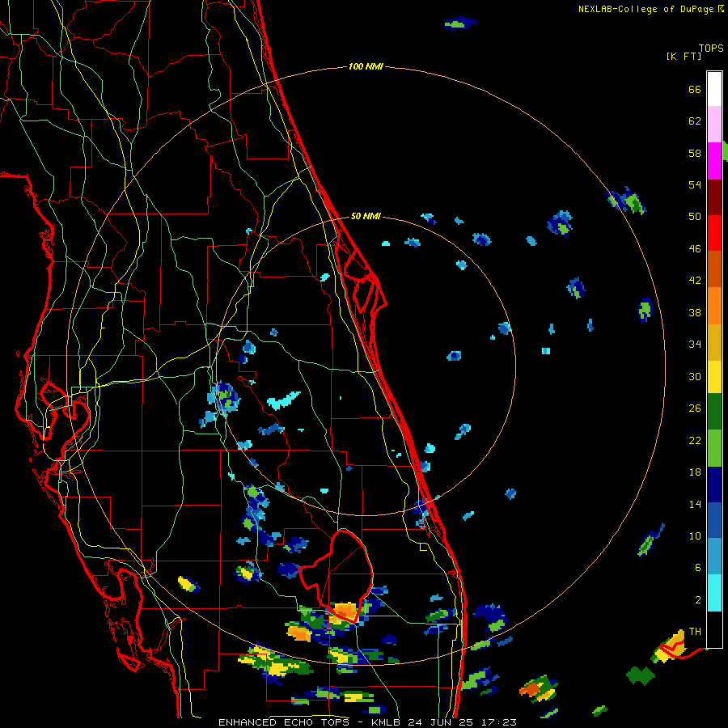
Task: Click the light blue legend band
Action: coord(714,557)
